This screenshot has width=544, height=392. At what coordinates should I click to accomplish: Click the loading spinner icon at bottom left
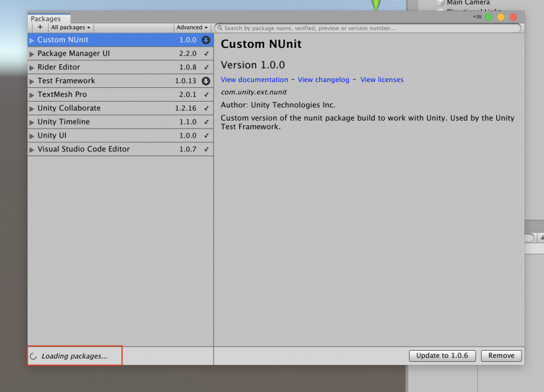click(33, 356)
